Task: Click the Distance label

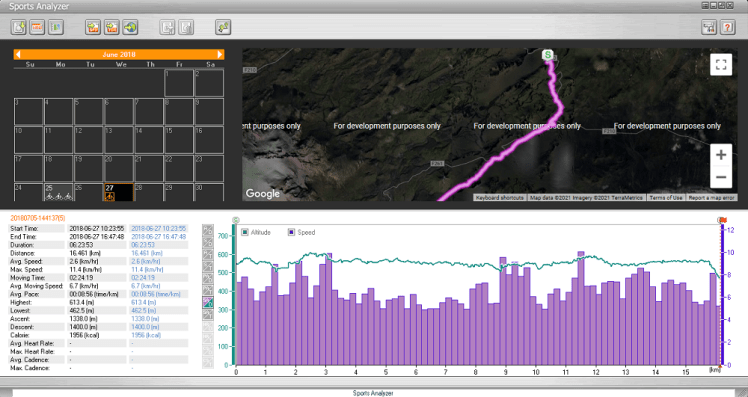Action: pos(22,253)
